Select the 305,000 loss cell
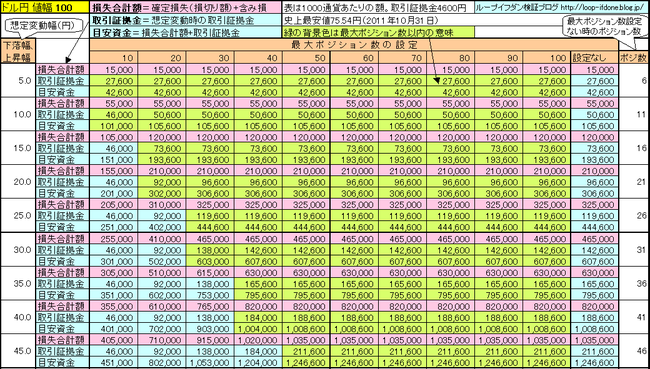 (x=114, y=272)
